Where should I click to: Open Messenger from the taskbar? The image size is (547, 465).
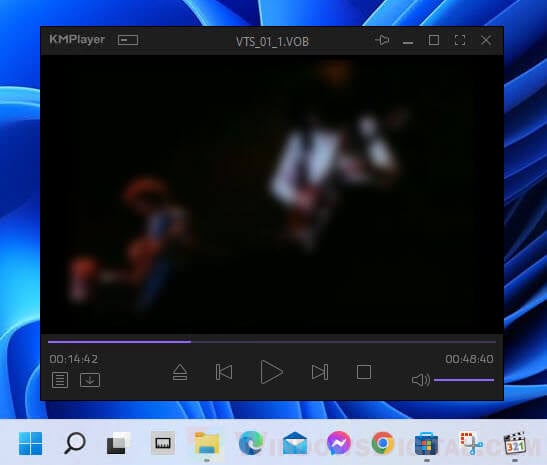point(339,443)
